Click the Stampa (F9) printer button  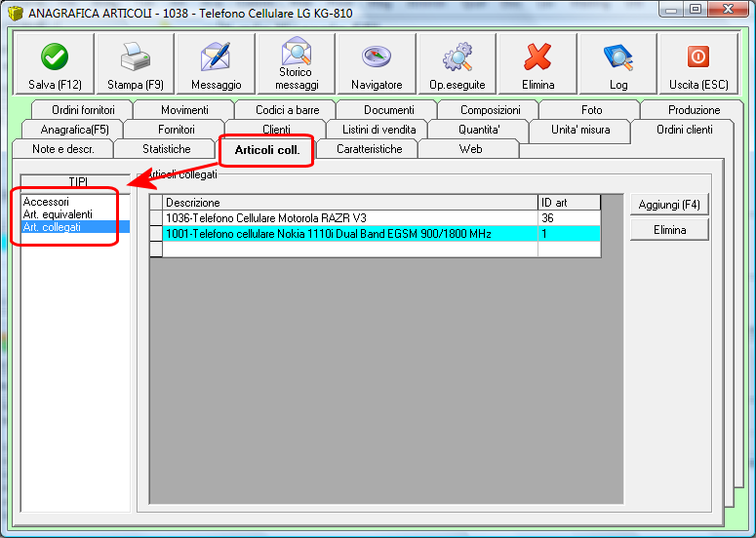136,63
